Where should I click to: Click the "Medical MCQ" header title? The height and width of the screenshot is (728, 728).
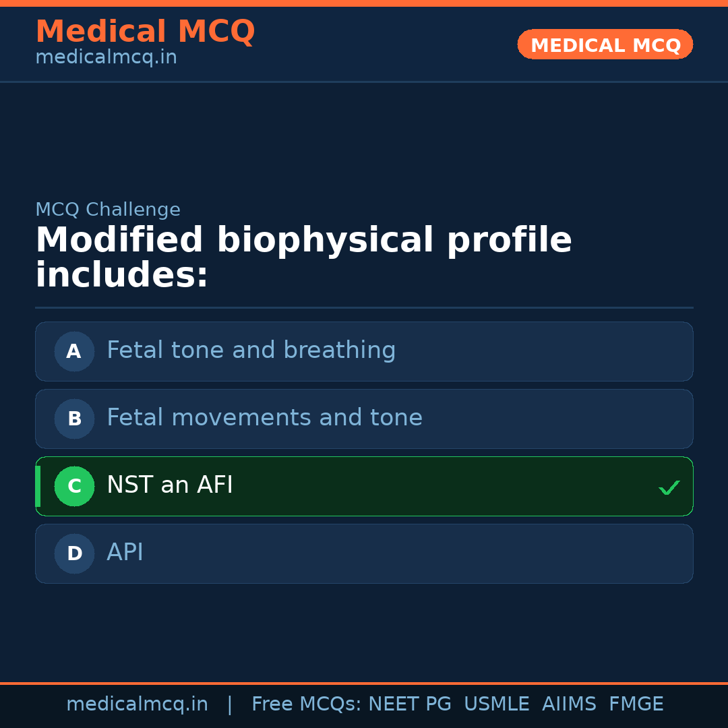[145, 32]
